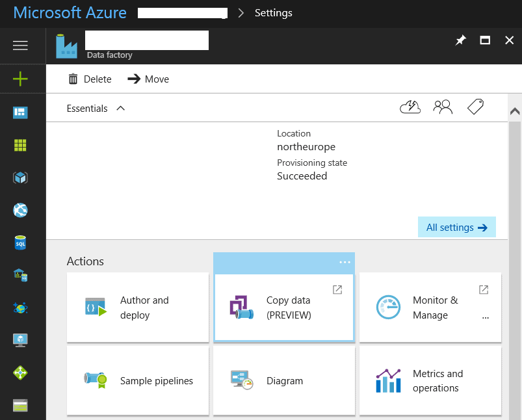Open Cosmos DB planet icon in sidebar
This screenshot has width=522, height=420.
click(x=20, y=308)
